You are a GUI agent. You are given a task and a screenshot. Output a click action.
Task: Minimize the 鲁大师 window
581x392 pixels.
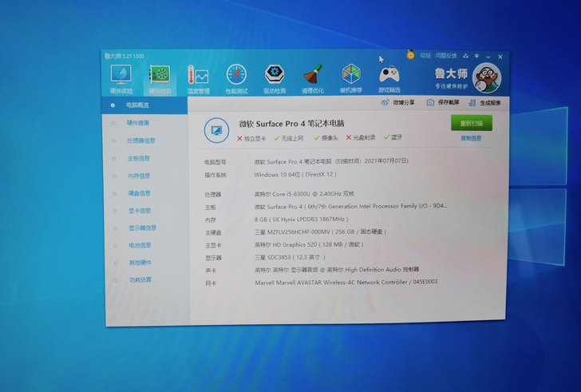[488, 57]
